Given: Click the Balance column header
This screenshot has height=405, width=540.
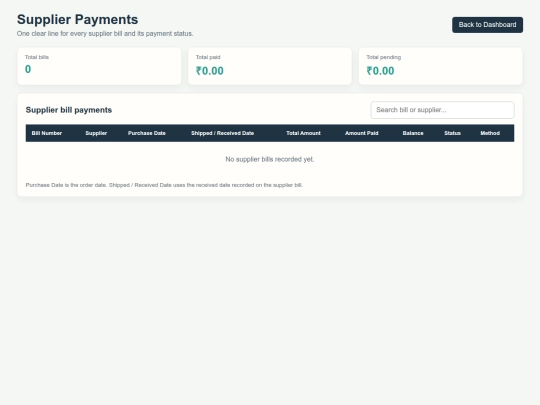Looking at the screenshot, I should coord(413,133).
